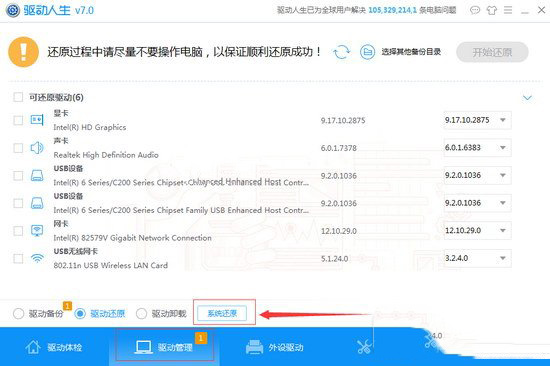550x366 pixels.
Task: Click the second USB设备 drive icon
Action: [37, 203]
